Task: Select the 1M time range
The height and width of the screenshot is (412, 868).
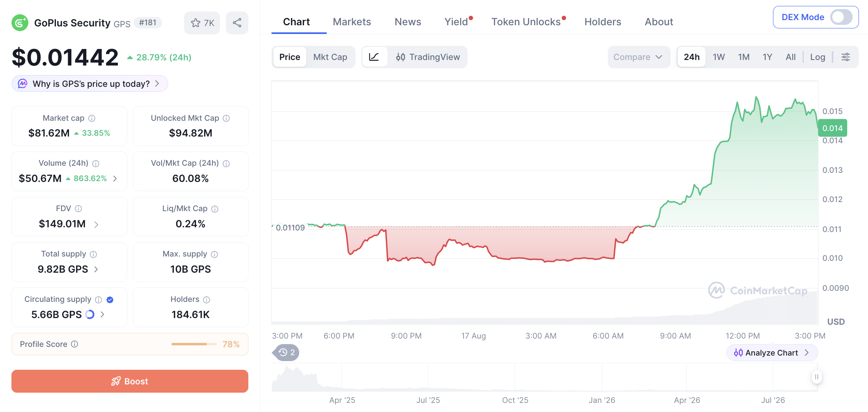Action: (743, 57)
